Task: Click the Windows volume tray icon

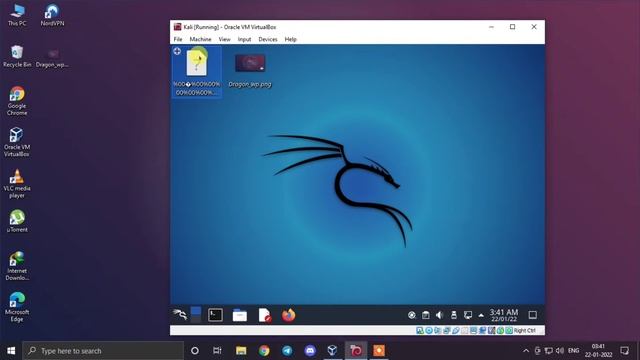Action: click(x=560, y=351)
